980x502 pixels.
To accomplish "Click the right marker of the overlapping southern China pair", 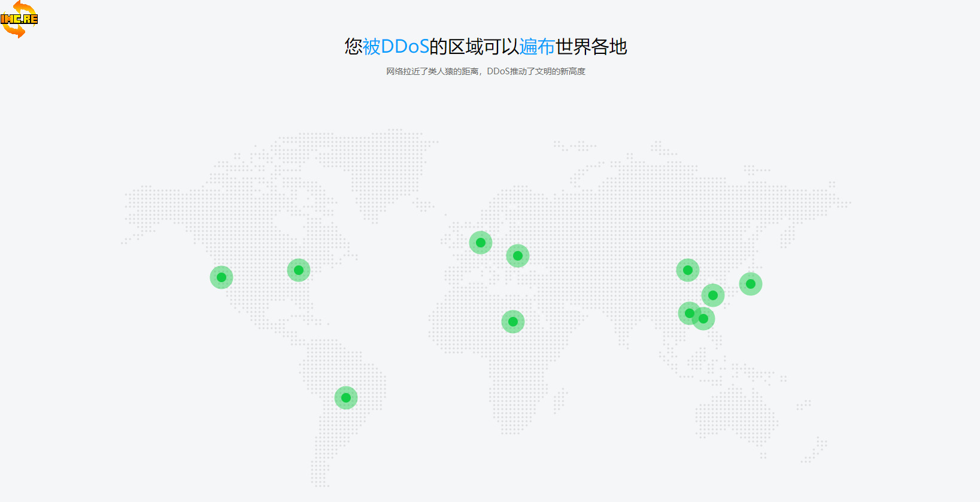I will point(705,319).
